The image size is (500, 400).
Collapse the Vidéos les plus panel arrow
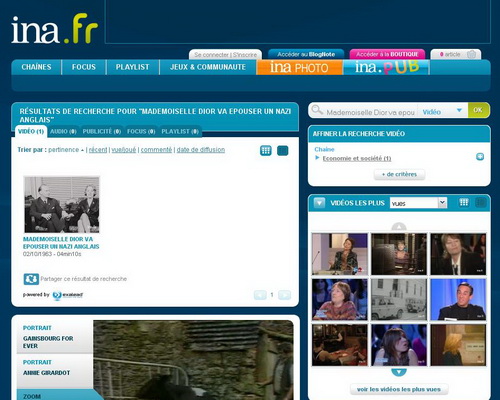click(x=319, y=203)
